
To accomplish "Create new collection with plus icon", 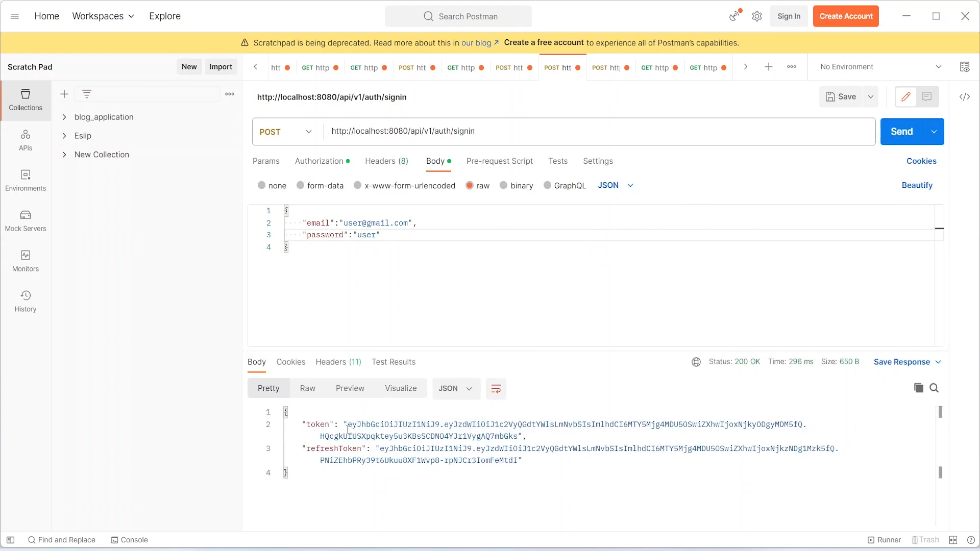I will pos(64,94).
